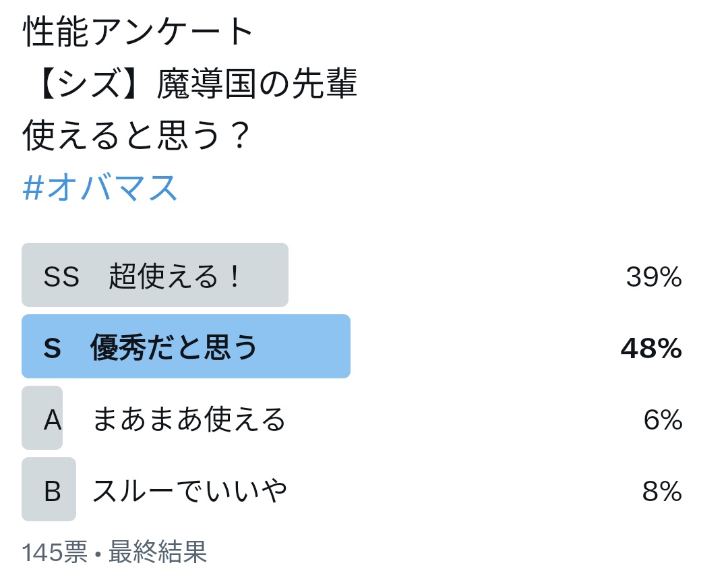Click the blue winning poll bar

click(x=186, y=347)
